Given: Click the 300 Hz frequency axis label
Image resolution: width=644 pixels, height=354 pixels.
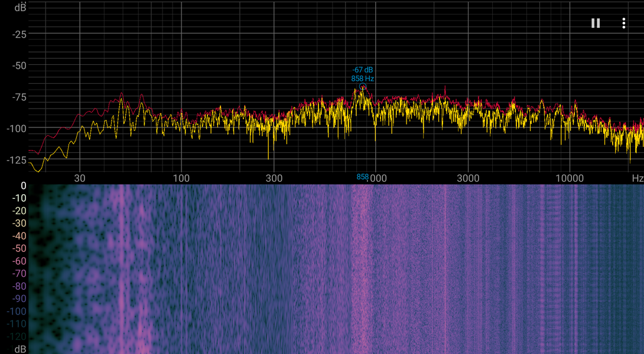Looking at the screenshot, I should [274, 178].
